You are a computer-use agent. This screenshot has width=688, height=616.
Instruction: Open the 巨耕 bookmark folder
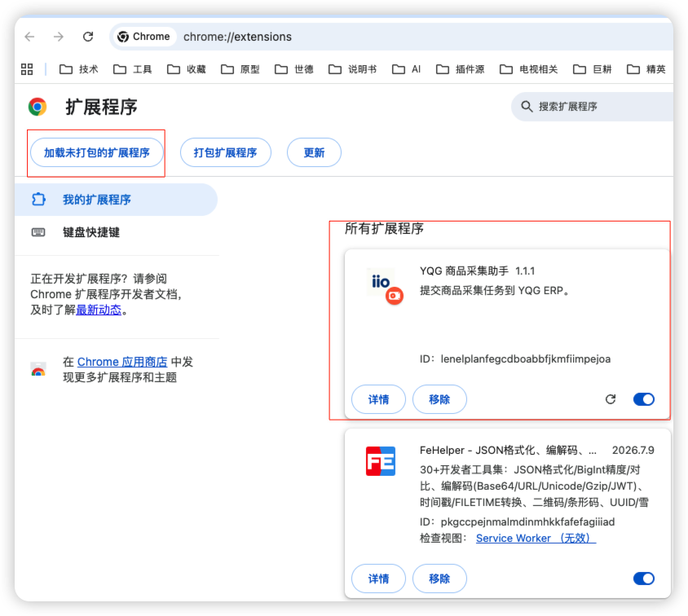[x=593, y=69]
